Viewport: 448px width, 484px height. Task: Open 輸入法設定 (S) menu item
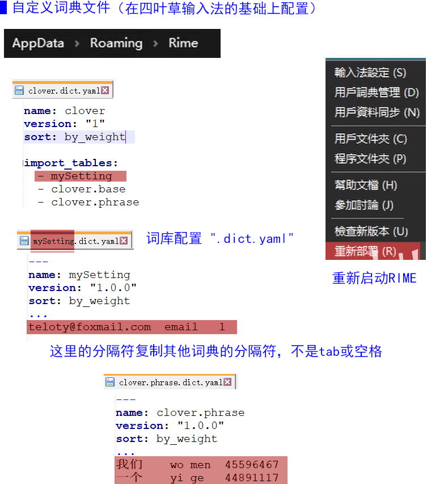370,73
